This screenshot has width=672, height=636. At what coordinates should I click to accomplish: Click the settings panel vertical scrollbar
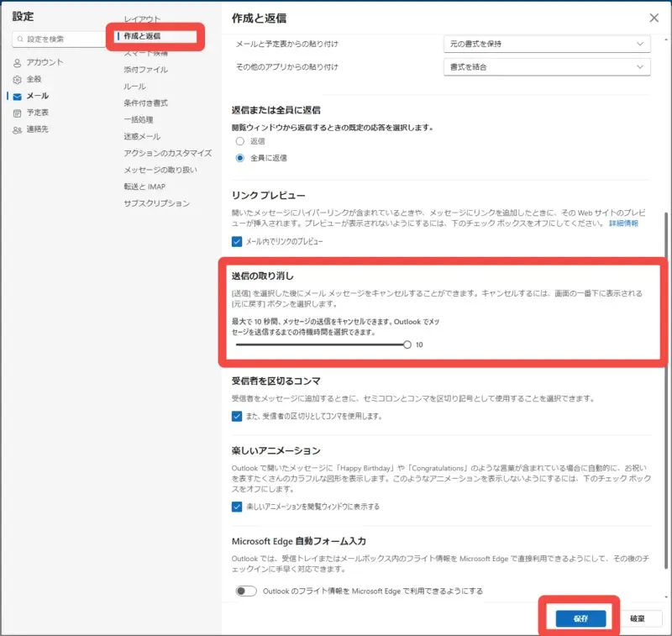(x=666, y=390)
